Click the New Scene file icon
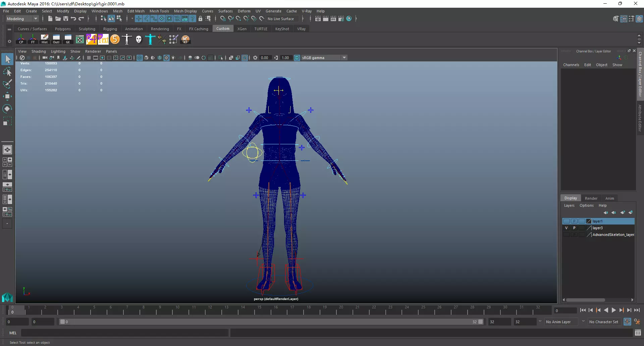The image size is (644, 346). click(50, 19)
